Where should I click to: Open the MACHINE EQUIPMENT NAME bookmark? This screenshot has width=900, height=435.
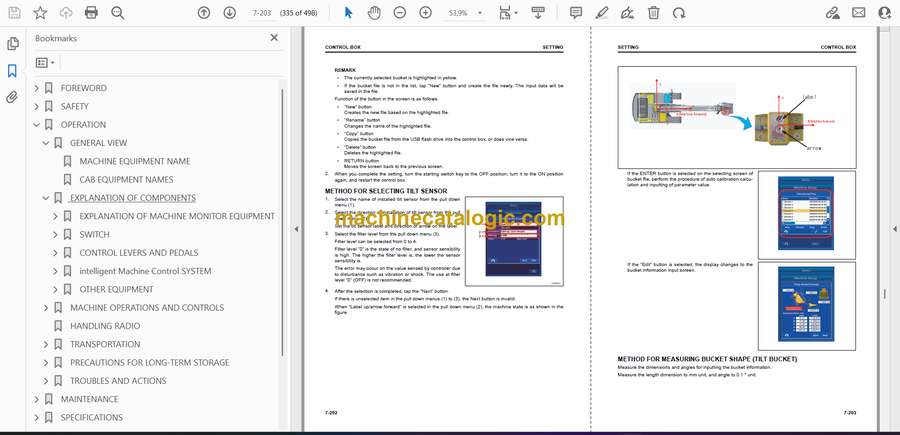coord(135,161)
